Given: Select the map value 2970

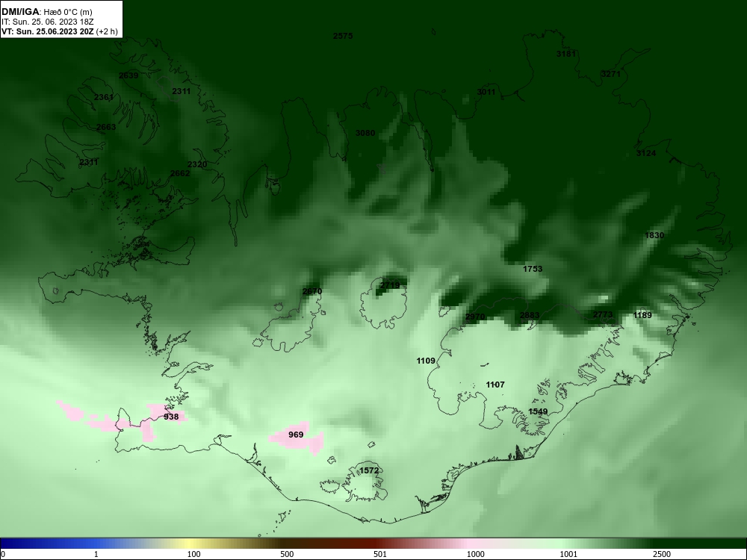Looking at the screenshot, I should pyautogui.click(x=475, y=317).
